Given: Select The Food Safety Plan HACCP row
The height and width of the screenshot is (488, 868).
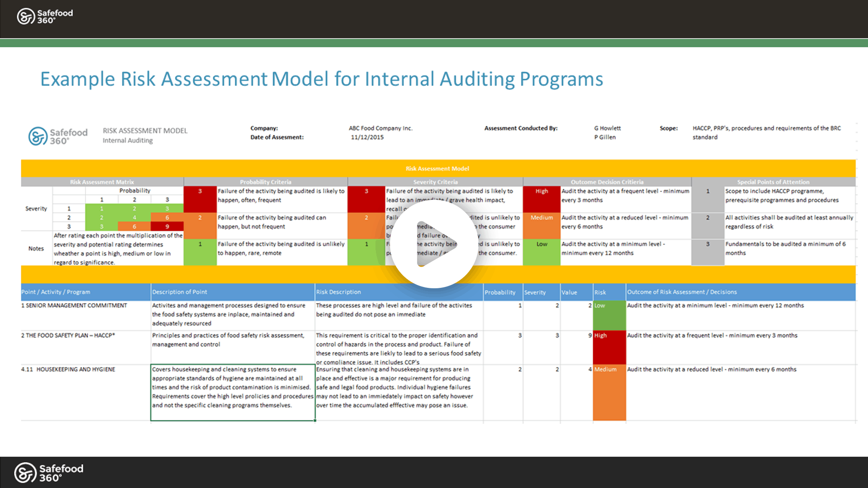Looking at the screenshot, I should (68, 335).
